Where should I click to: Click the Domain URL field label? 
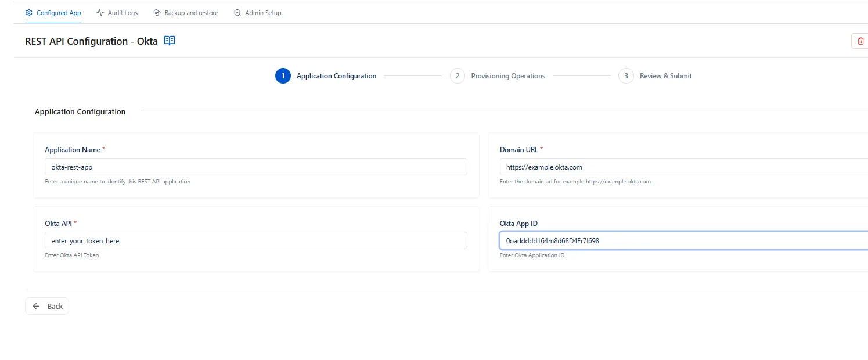[x=519, y=150]
